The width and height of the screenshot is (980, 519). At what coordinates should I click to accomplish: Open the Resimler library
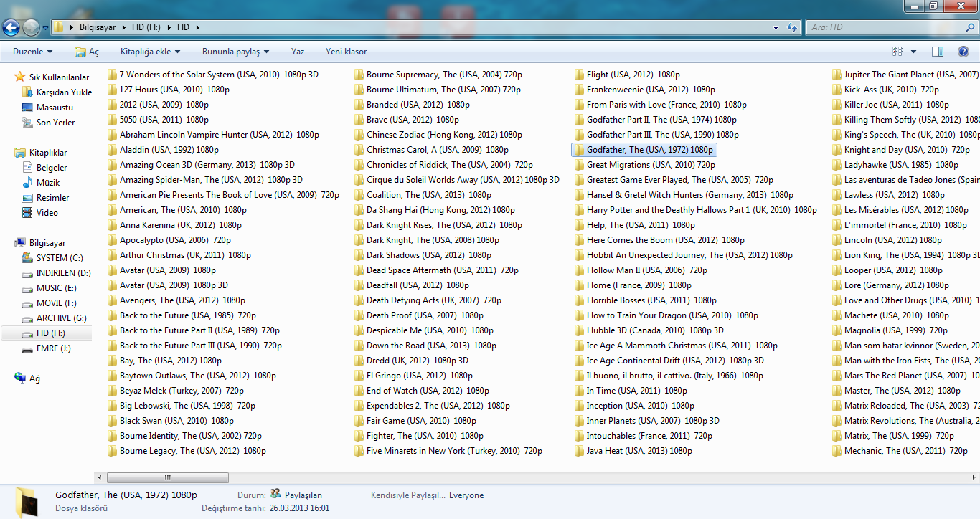point(52,198)
